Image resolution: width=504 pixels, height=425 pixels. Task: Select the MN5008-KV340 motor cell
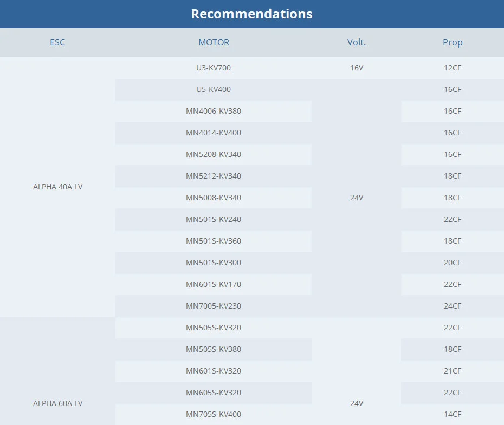pyautogui.click(x=214, y=198)
